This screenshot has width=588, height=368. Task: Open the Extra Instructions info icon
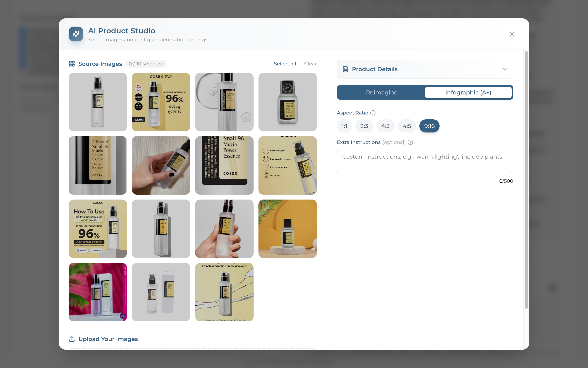point(410,142)
